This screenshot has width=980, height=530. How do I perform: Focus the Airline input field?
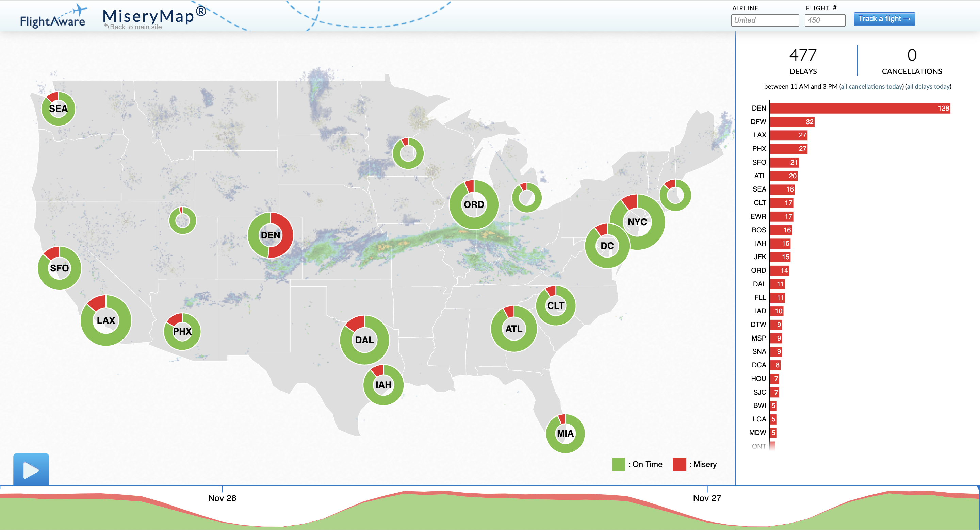click(765, 20)
